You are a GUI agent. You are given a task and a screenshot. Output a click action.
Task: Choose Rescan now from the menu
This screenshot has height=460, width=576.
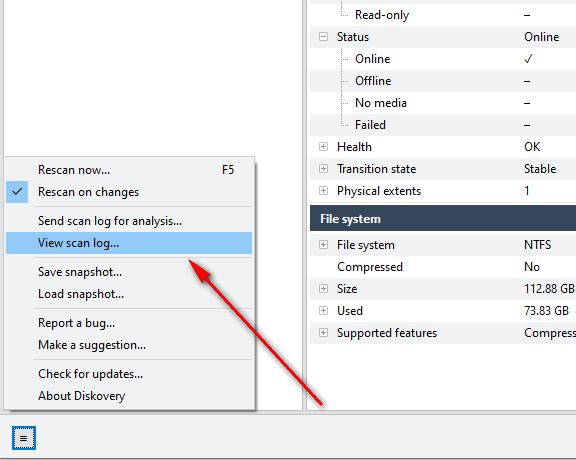pyautogui.click(x=129, y=170)
